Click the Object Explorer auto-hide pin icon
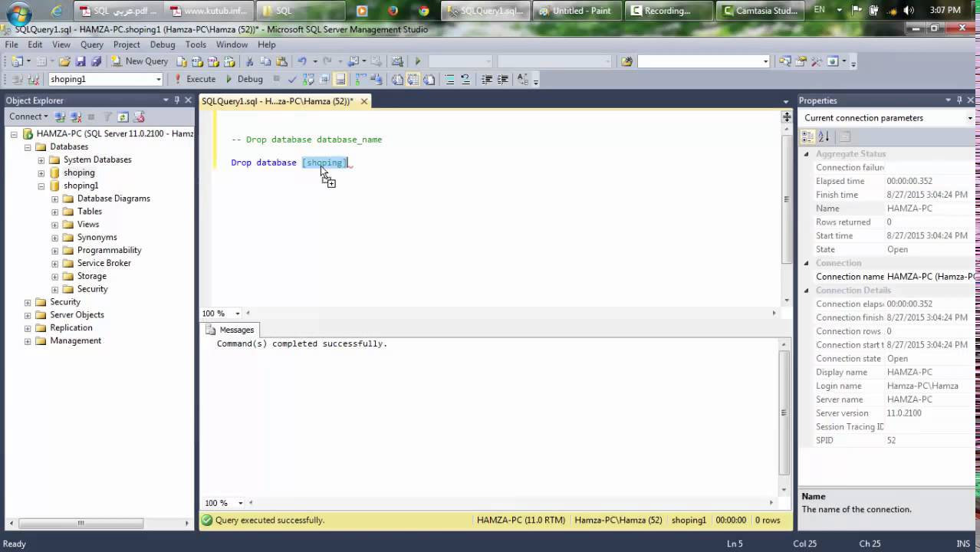 (x=176, y=100)
